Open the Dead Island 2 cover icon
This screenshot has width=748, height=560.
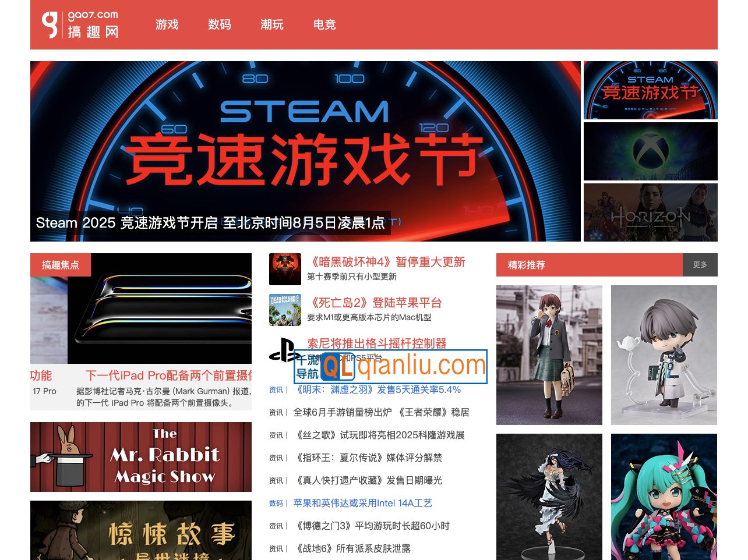pos(285,310)
